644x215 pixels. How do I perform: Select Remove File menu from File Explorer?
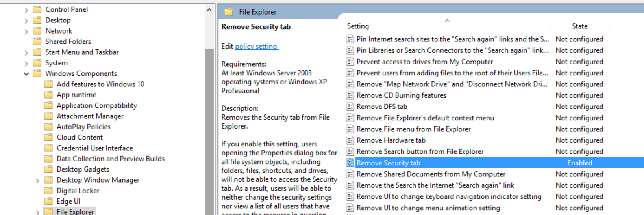pos(413,129)
